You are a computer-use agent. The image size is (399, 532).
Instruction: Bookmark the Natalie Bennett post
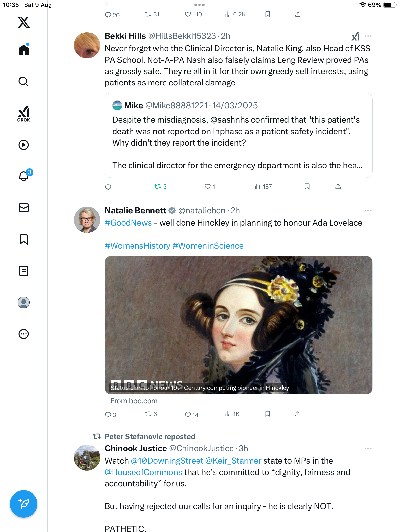268,414
